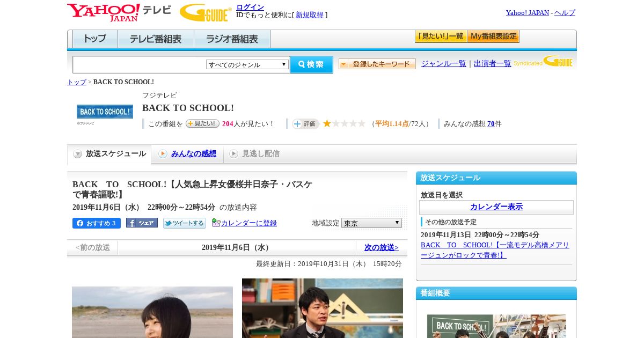Click the man in suit photo thumbnail

(x=323, y=308)
